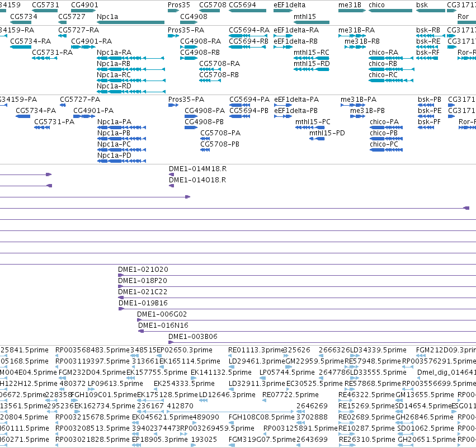
Task: Click the RE01113.3prime EST label
Action: (257, 350)
